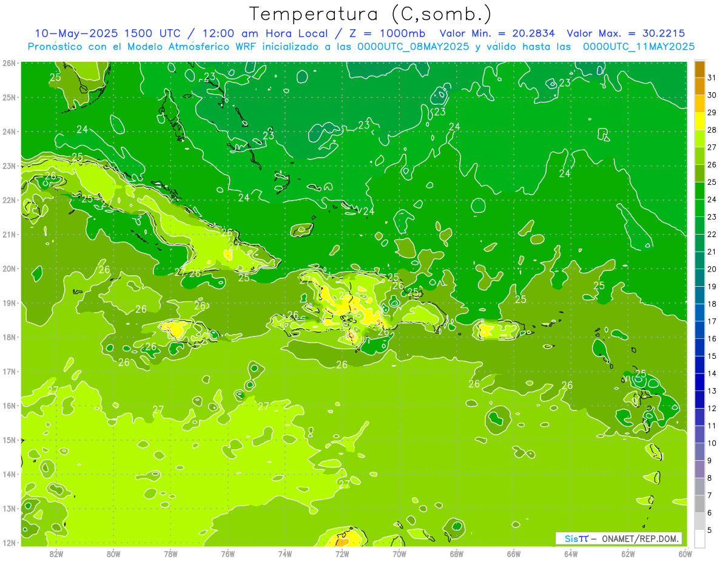Click longitude axis label "64W"

[571, 554]
